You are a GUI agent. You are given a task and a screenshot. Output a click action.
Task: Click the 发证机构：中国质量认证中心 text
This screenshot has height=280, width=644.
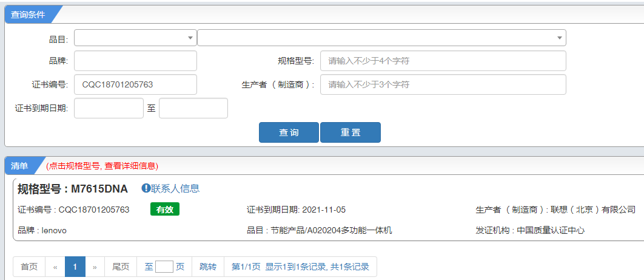tap(530, 230)
